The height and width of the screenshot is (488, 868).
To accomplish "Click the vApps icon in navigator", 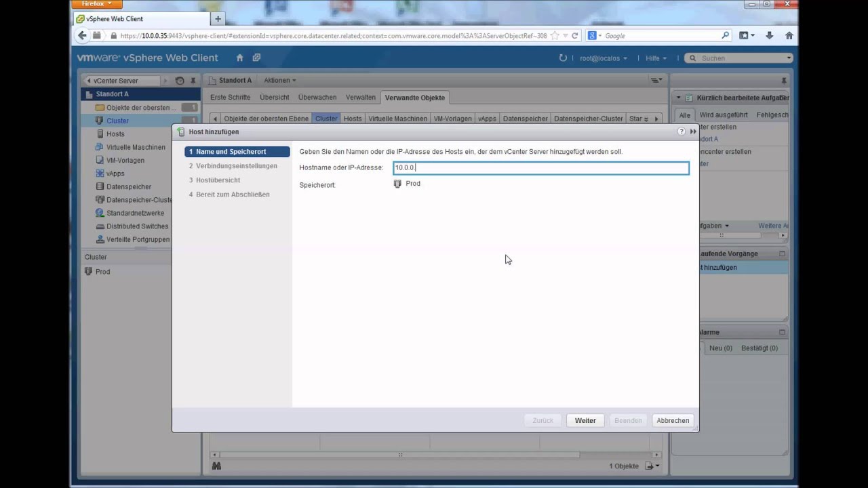I will coord(100,174).
